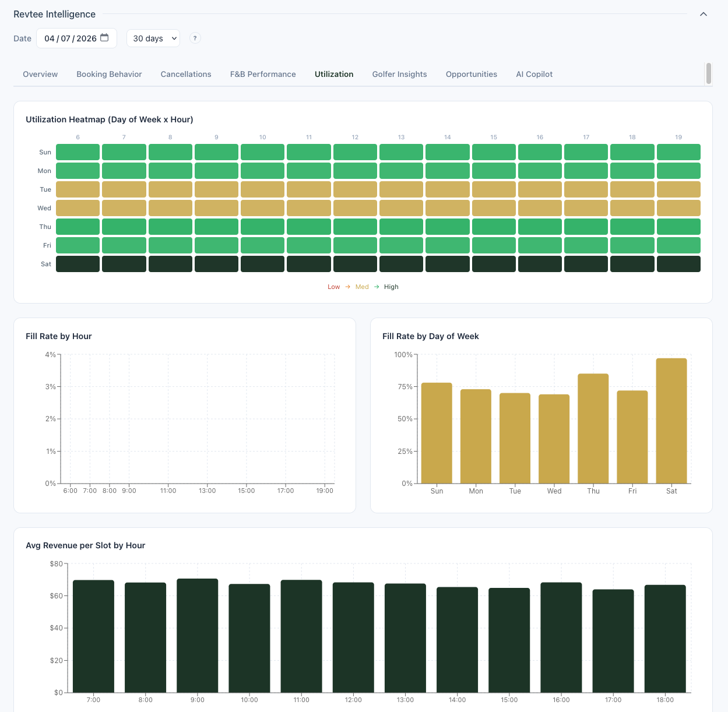Switch to the Opportunities tab
This screenshot has height=712, width=728.
[x=471, y=74]
